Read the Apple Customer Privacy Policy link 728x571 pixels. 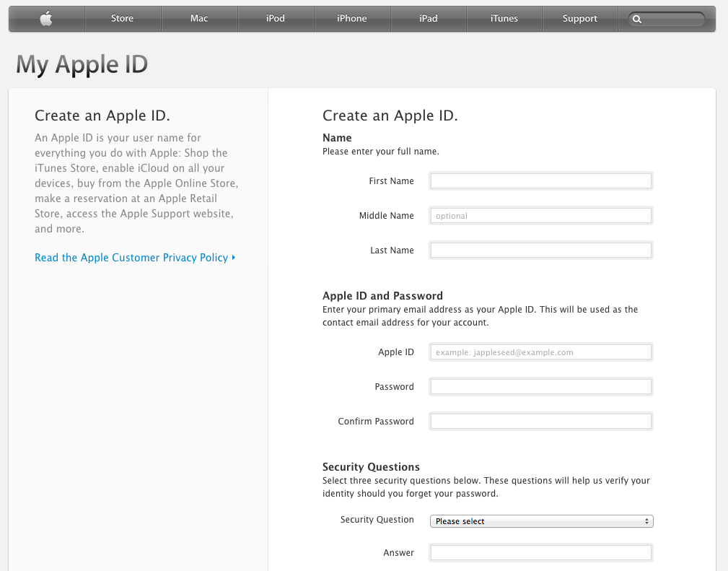tap(135, 258)
